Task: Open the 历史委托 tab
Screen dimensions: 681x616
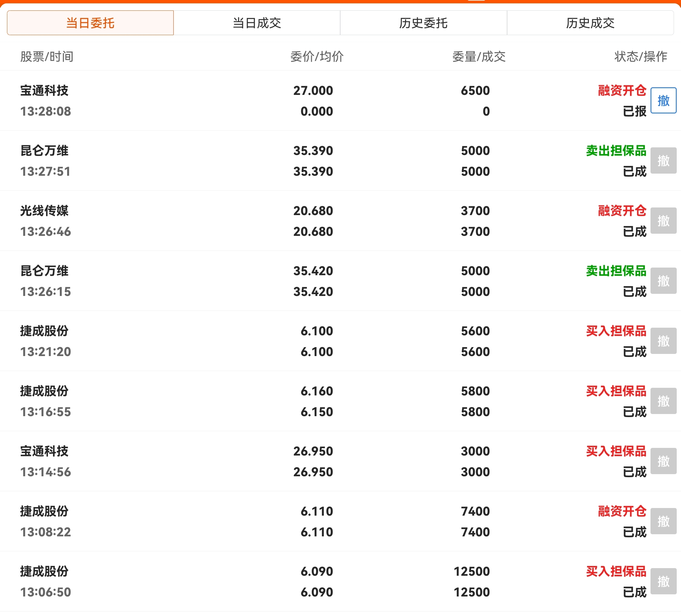Action: [x=423, y=23]
